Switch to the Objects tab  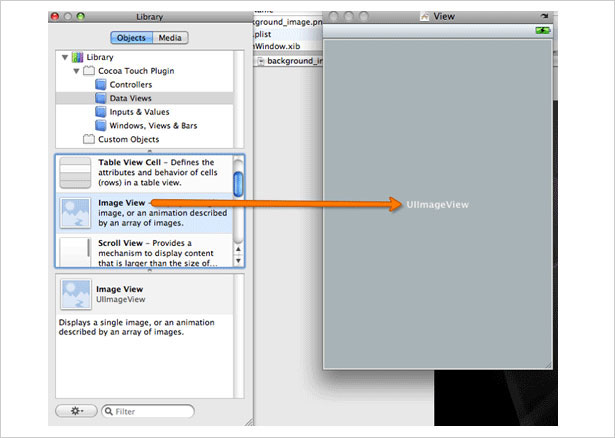(x=131, y=38)
